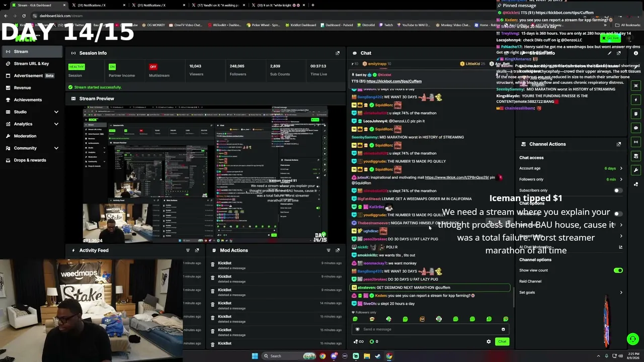644x362 pixels.
Task: Open the Windows Start menu
Action: (255, 356)
